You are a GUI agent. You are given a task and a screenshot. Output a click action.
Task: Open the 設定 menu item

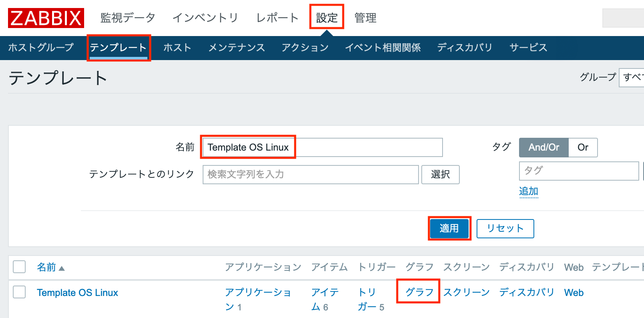(326, 18)
